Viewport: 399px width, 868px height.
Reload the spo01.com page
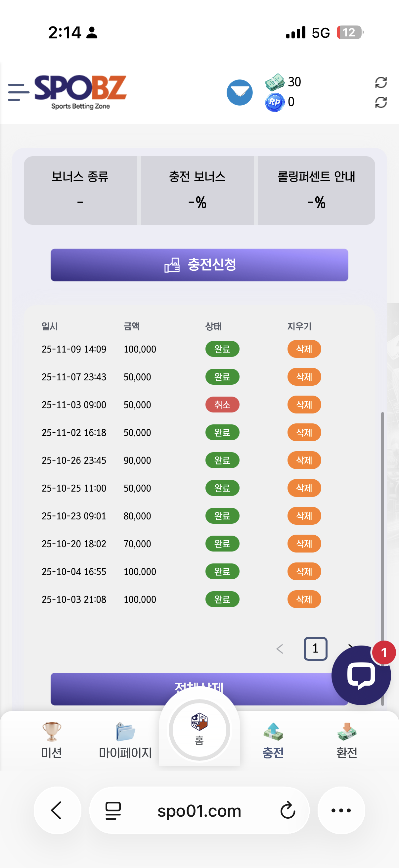tap(288, 810)
